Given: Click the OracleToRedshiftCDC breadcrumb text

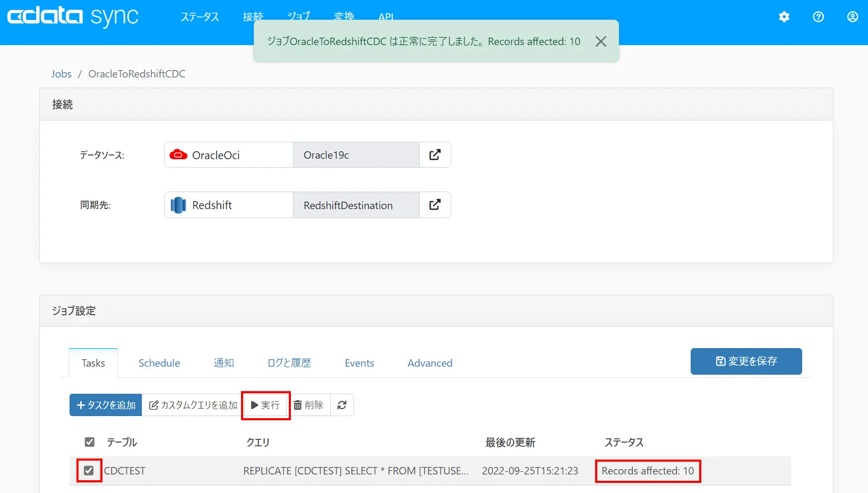Looking at the screenshot, I should 137,74.
